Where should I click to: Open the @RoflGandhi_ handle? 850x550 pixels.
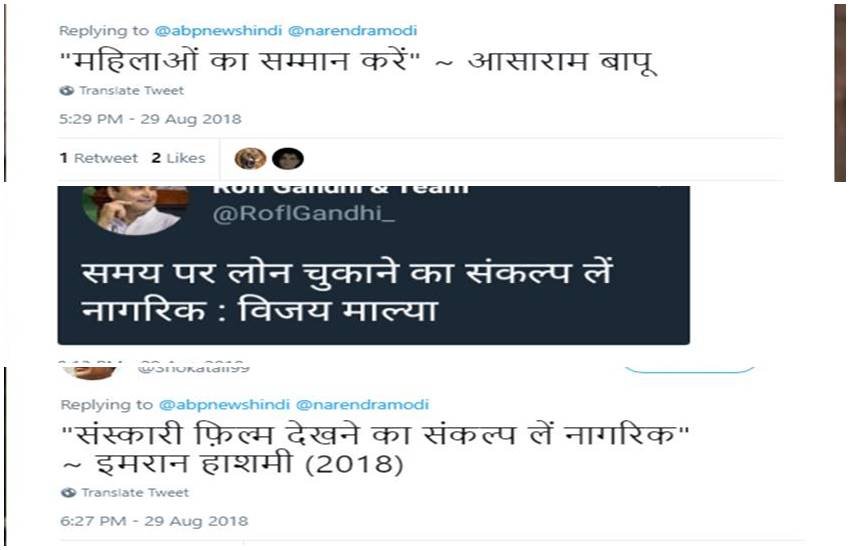304,214
